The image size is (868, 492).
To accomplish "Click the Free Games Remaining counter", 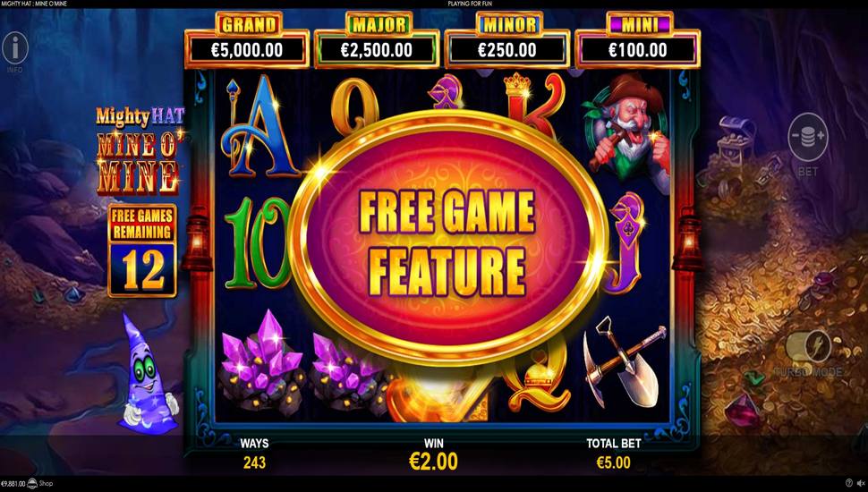I will click(x=142, y=250).
